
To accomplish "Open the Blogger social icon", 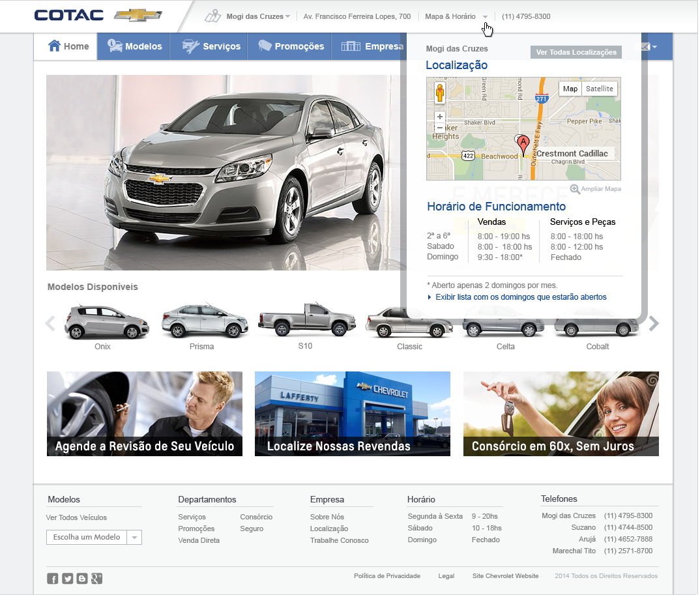I will tap(82, 579).
